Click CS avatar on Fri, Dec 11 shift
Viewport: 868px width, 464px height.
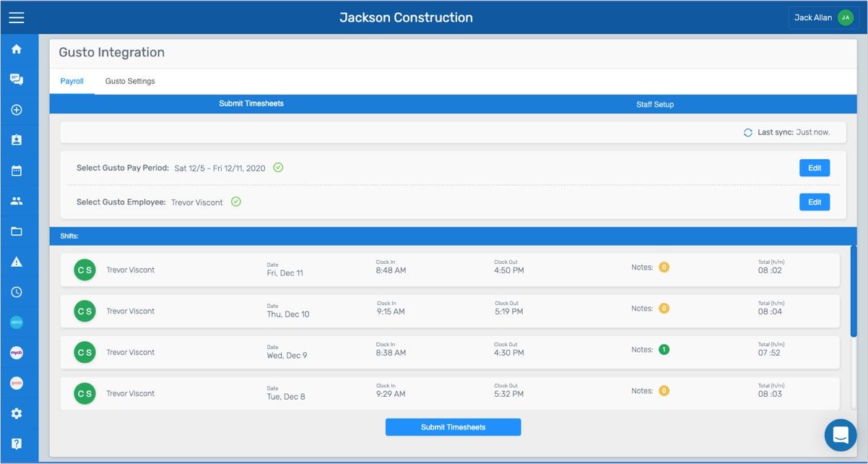[x=84, y=270]
